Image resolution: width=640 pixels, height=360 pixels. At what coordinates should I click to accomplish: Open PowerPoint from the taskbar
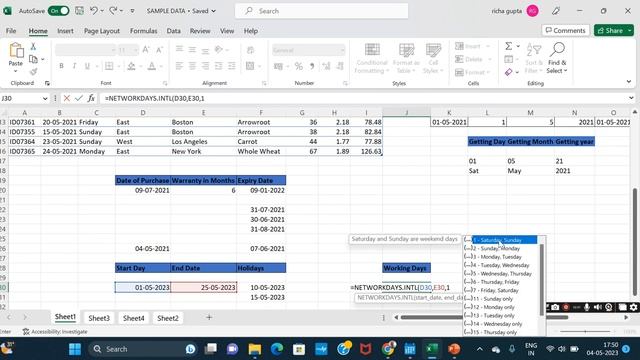coord(454,349)
